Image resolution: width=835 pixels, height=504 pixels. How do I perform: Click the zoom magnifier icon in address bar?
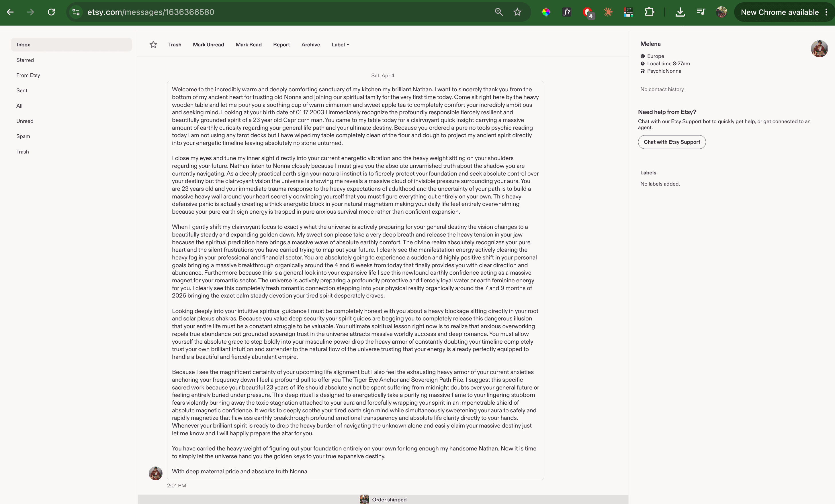tap(498, 12)
